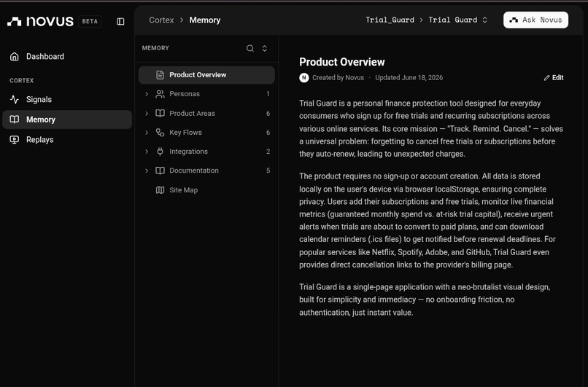
Task: Click the Dashboard home icon
Action: coord(15,57)
